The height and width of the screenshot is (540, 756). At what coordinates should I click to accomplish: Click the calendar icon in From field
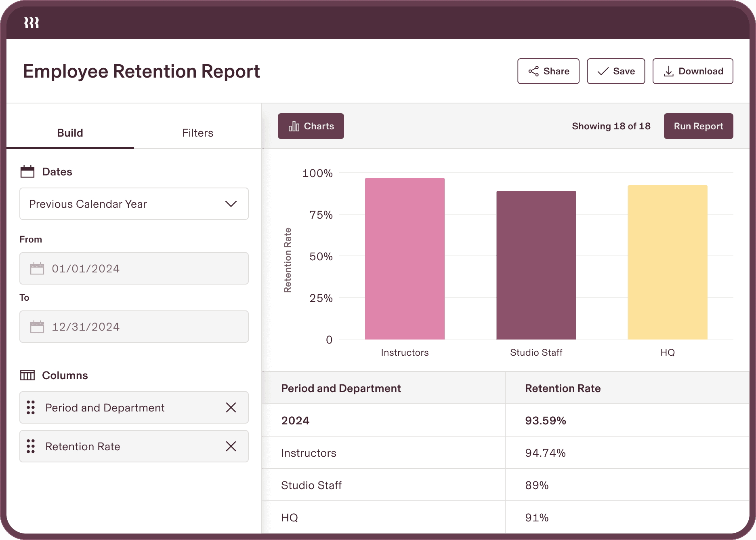click(37, 268)
